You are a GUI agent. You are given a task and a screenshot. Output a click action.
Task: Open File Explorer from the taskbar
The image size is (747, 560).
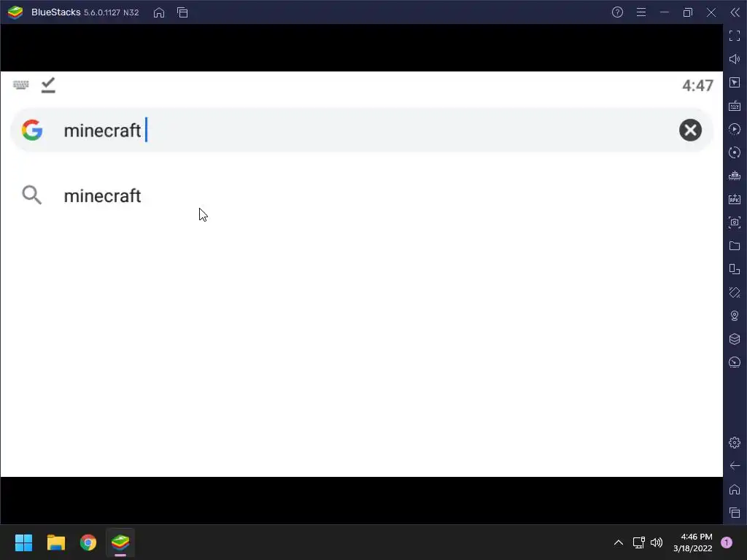tap(55, 542)
